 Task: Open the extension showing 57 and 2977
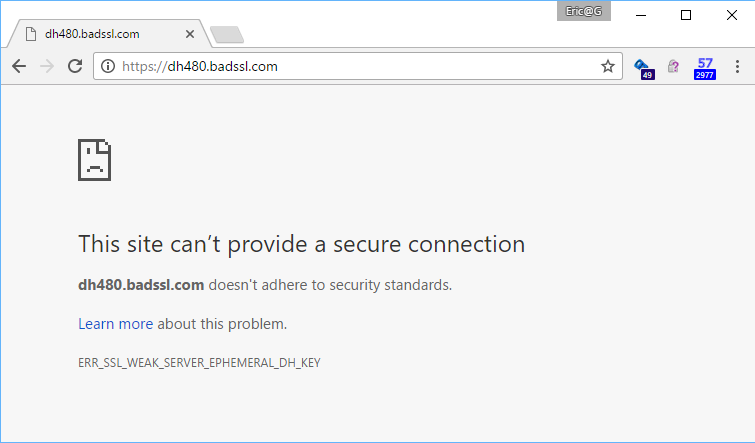705,67
